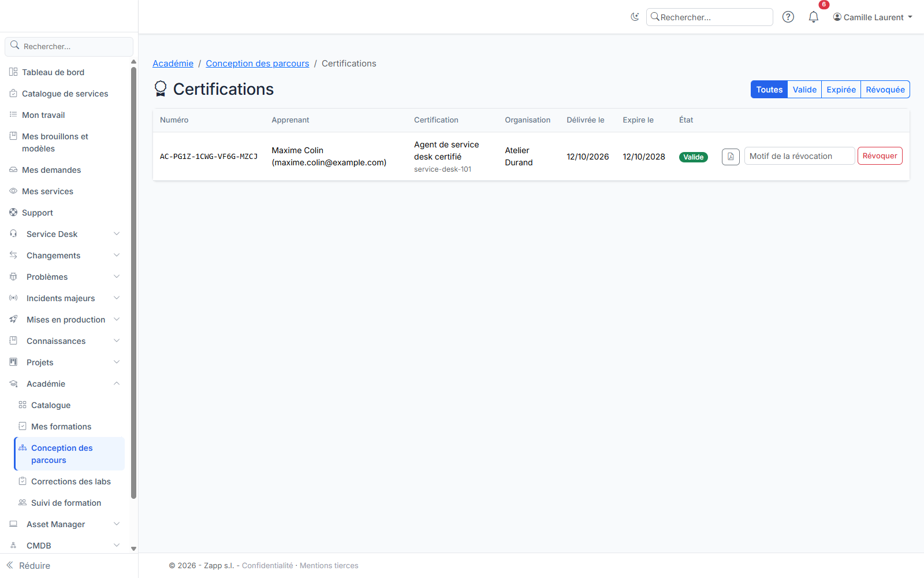Click the Académie graduation cap icon
924x578 pixels.
point(13,383)
